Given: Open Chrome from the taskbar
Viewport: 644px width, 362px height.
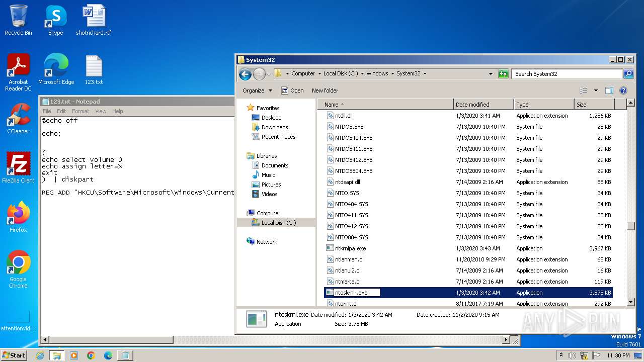Looking at the screenshot, I should [x=91, y=355].
